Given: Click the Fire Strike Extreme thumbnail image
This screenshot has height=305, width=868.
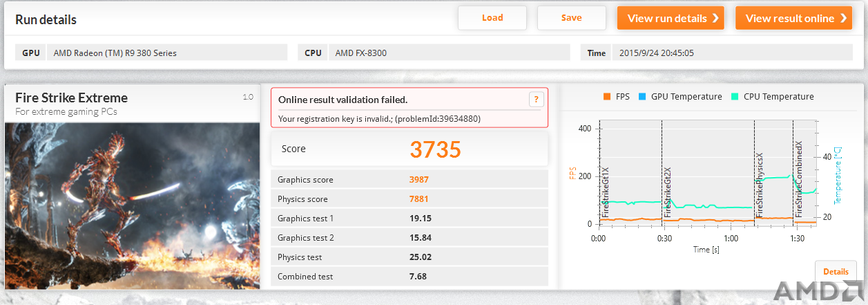Looking at the screenshot, I should coord(133,205).
